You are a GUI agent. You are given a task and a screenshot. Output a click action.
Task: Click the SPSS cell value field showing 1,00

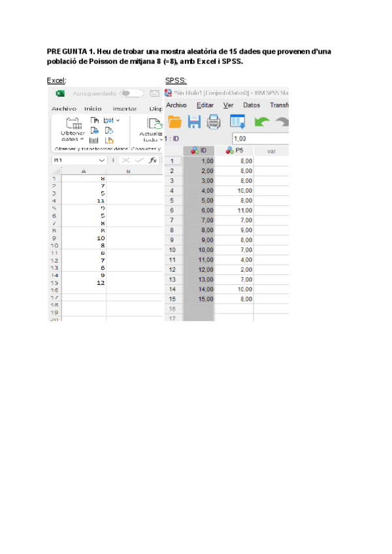tap(260, 139)
